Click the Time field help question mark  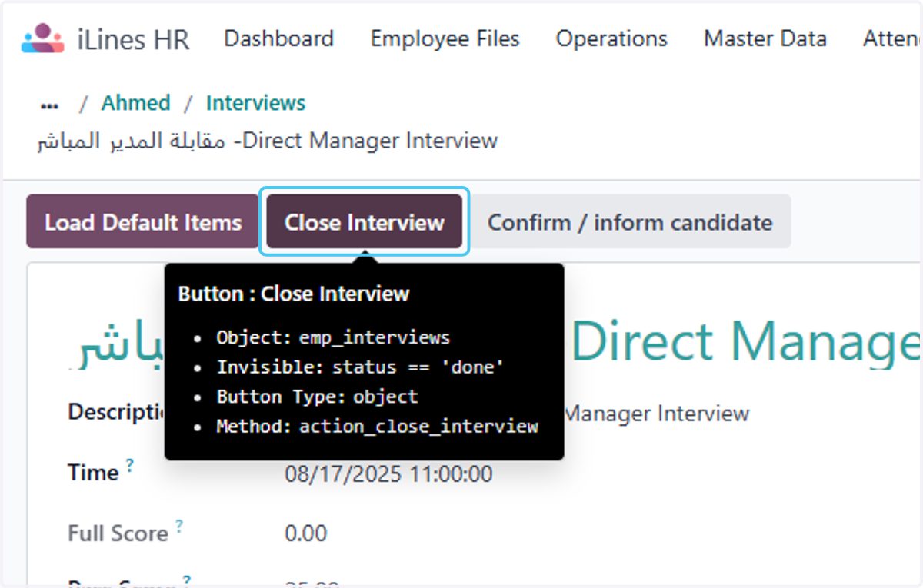(x=130, y=465)
